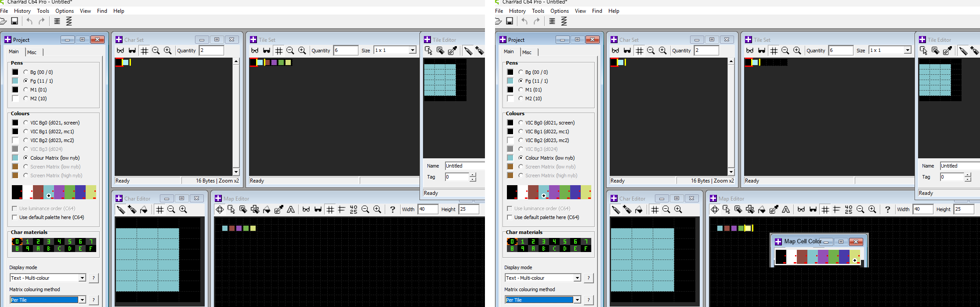
Task: Zoom in magnifier in right Map Editor
Action: (872, 209)
